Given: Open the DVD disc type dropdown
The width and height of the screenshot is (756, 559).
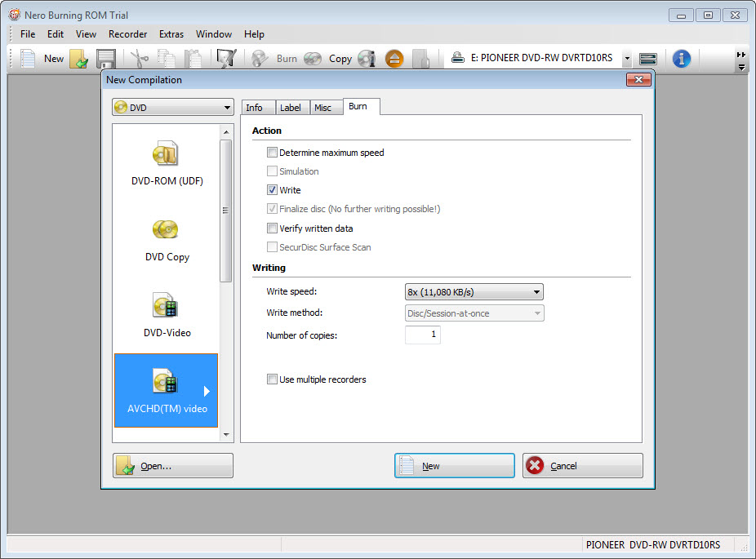Looking at the screenshot, I should coord(173,108).
